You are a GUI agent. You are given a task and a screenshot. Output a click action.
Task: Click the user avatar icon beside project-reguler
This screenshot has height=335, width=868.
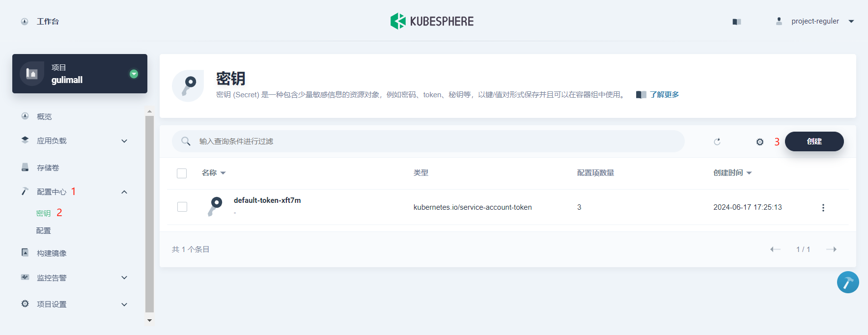point(779,21)
